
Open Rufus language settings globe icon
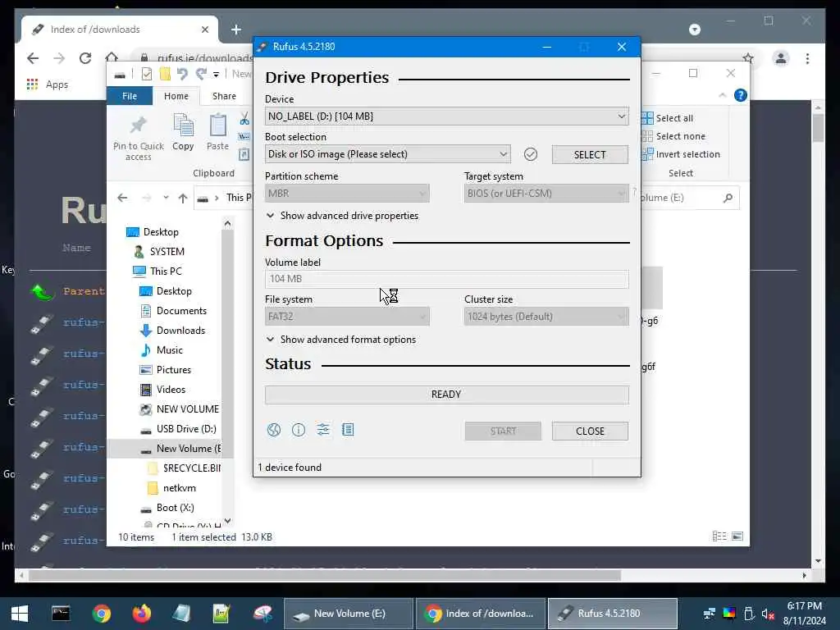274,430
